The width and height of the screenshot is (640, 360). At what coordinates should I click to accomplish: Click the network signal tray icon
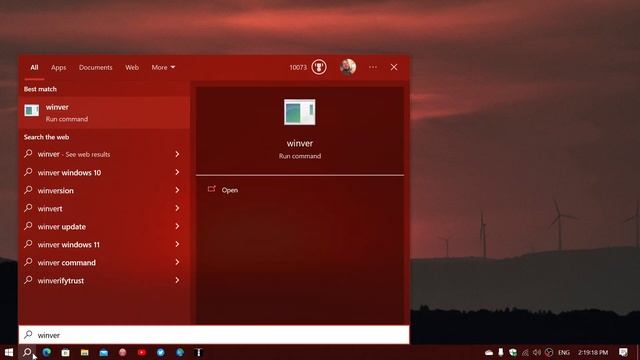pos(525,353)
